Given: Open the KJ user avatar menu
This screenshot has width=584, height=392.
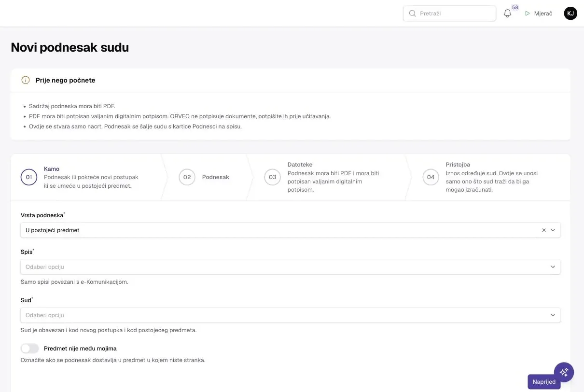Looking at the screenshot, I should pyautogui.click(x=570, y=14).
